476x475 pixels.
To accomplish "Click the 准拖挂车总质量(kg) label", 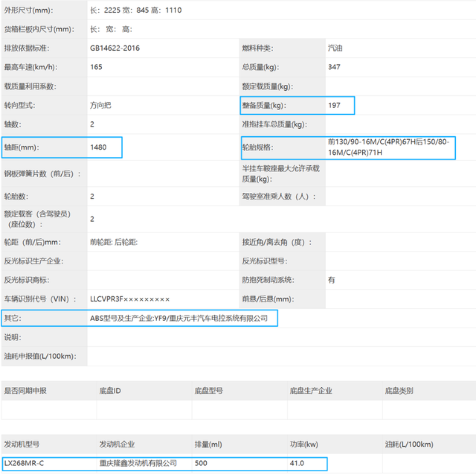I will (x=275, y=124).
